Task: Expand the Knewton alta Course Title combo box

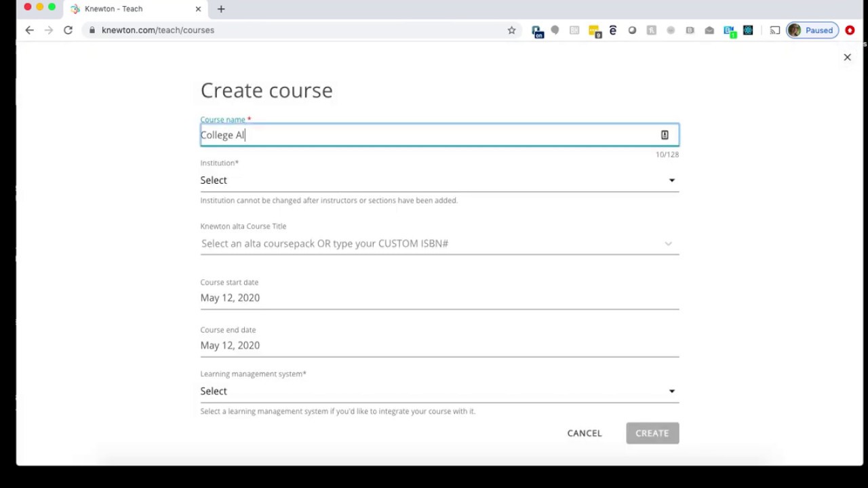Action: point(439,243)
